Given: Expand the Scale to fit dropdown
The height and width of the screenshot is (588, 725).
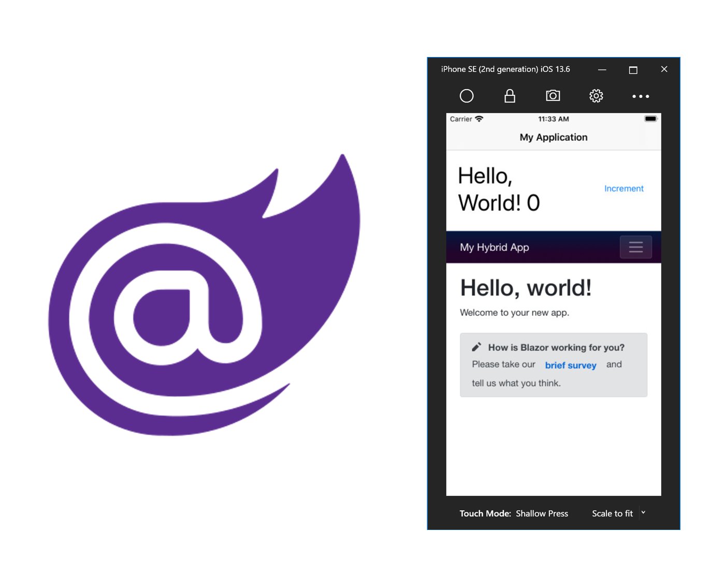Looking at the screenshot, I should click(x=613, y=513).
